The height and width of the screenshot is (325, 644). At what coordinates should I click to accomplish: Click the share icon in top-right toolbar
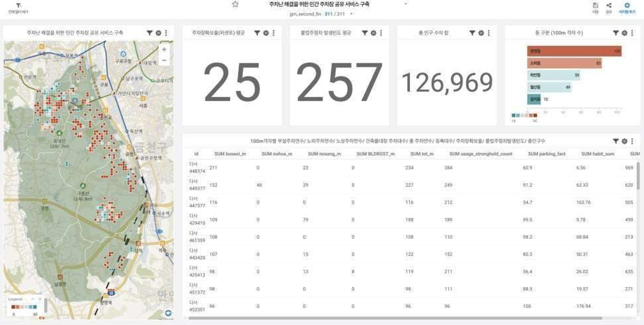pyautogui.click(x=609, y=6)
